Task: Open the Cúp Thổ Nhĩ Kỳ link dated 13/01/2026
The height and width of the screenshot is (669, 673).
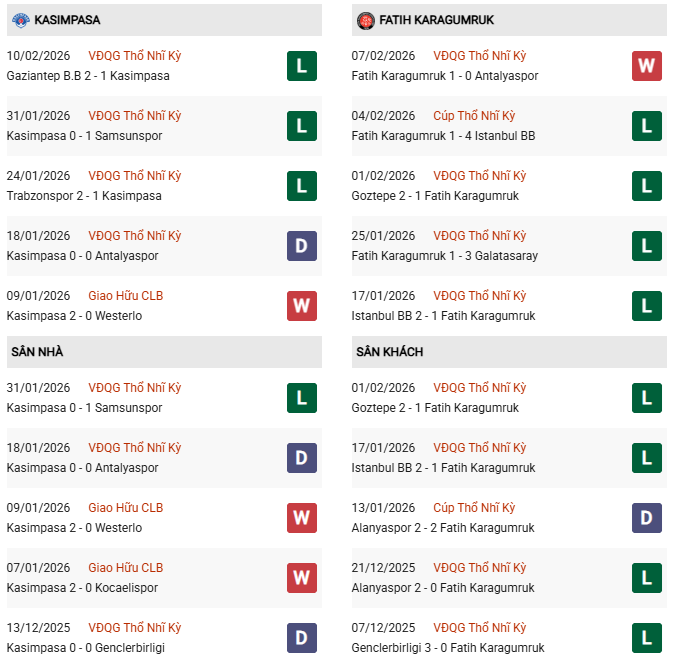Action: [x=474, y=508]
